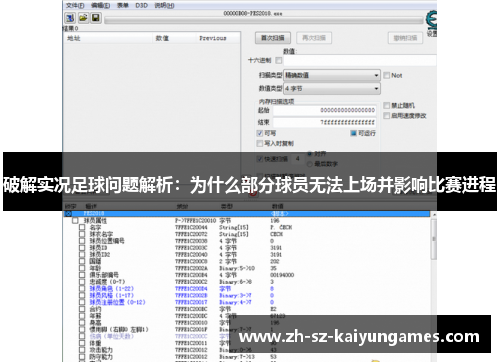
Task: Click the PES2018 row script value
Action: [x=280, y=214]
